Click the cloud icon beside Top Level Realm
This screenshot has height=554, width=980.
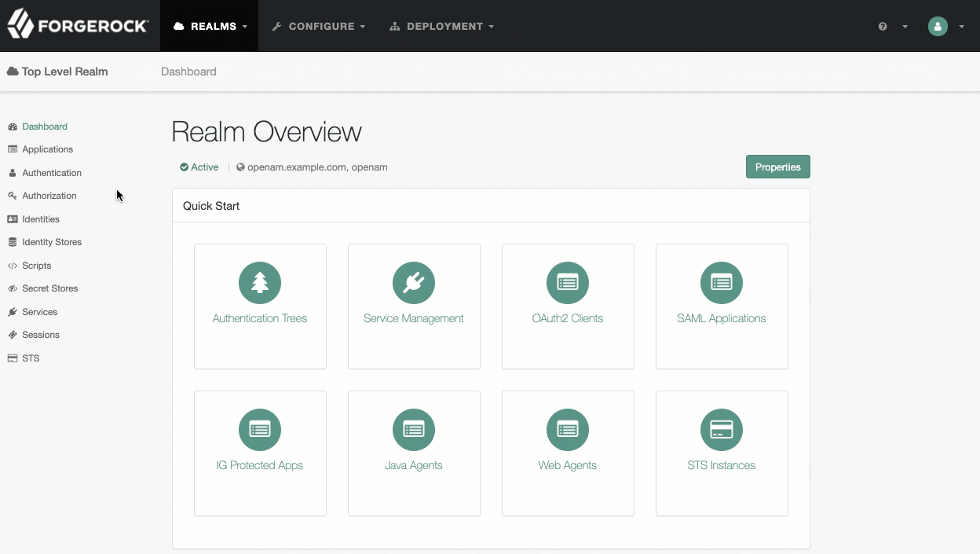coord(13,72)
